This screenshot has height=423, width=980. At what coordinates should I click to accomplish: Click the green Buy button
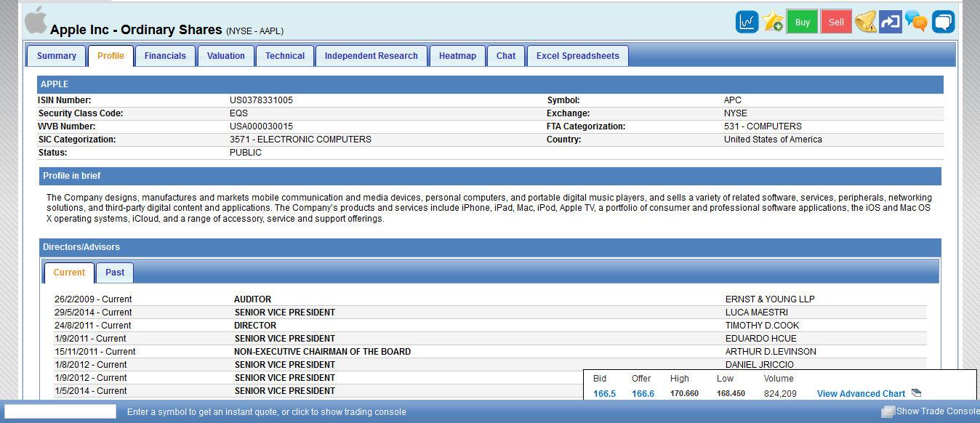coord(803,22)
